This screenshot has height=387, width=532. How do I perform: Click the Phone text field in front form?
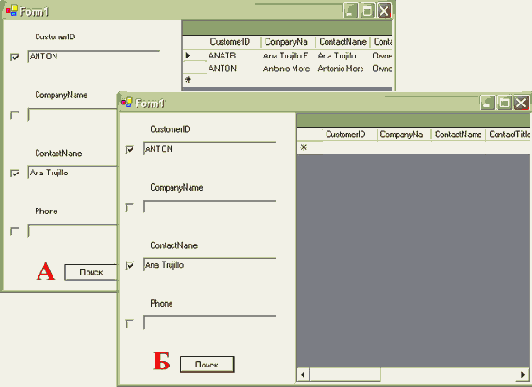point(210,323)
